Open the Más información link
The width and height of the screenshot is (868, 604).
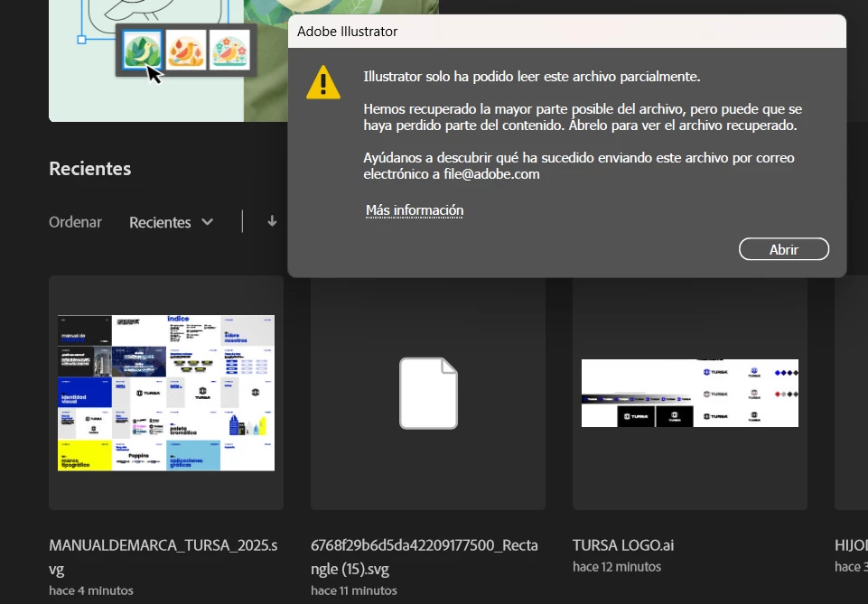(415, 210)
